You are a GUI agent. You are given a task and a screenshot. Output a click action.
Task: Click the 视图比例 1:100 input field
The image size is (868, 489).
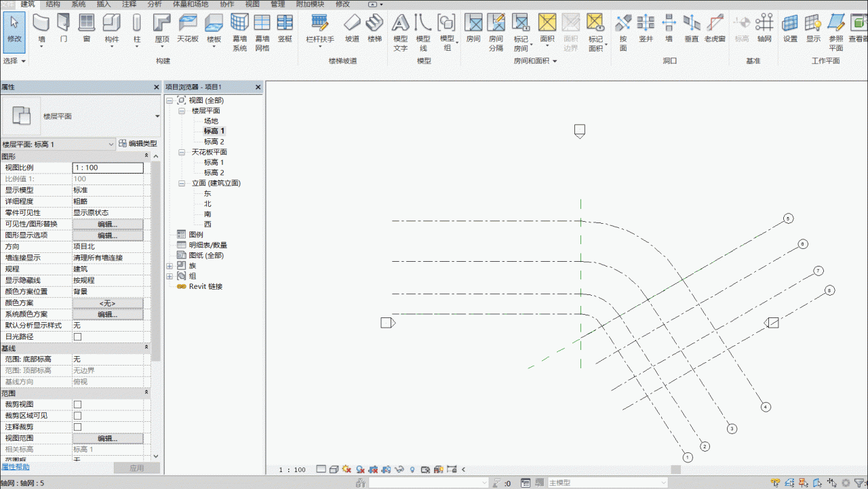tap(108, 168)
